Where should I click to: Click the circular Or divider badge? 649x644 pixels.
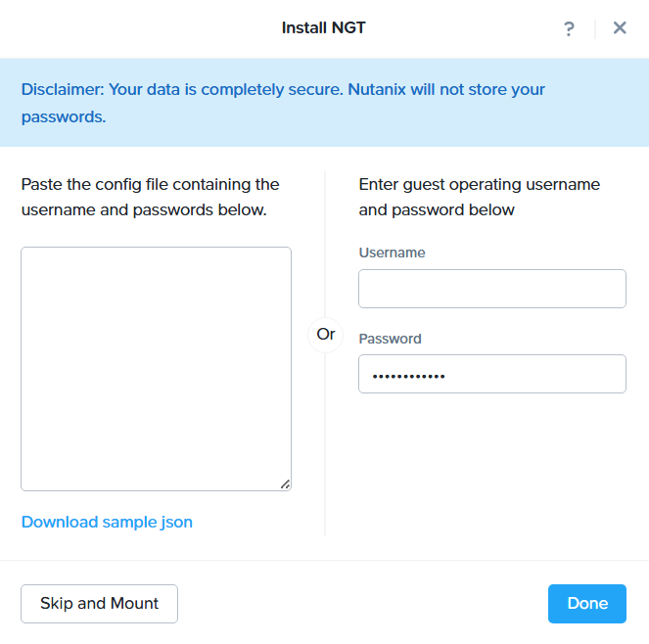[326, 334]
